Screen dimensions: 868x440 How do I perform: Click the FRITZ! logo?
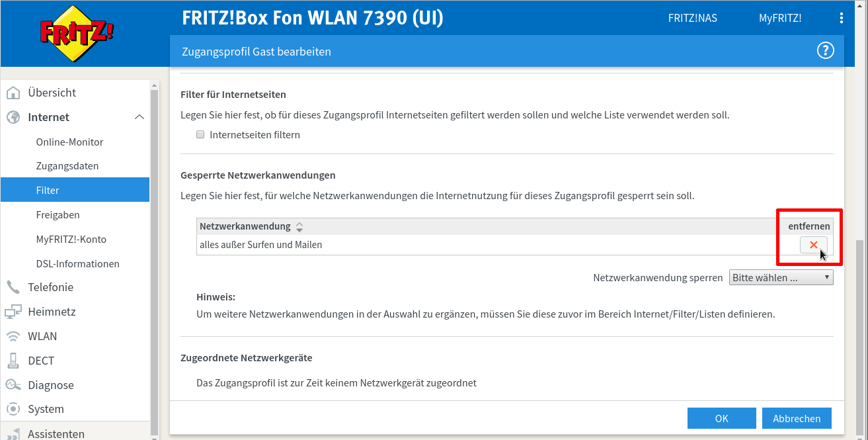pyautogui.click(x=77, y=33)
